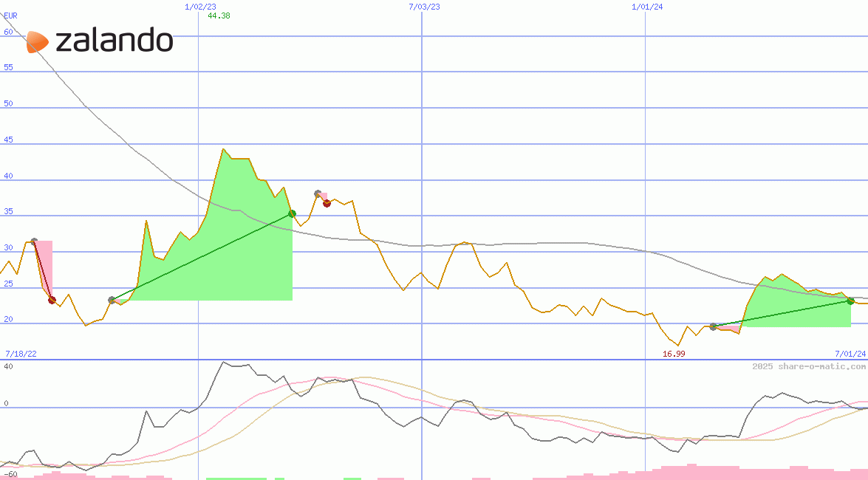Image resolution: width=868 pixels, height=480 pixels.
Task: Click the 40 oscillator axis label
Action: [8, 366]
